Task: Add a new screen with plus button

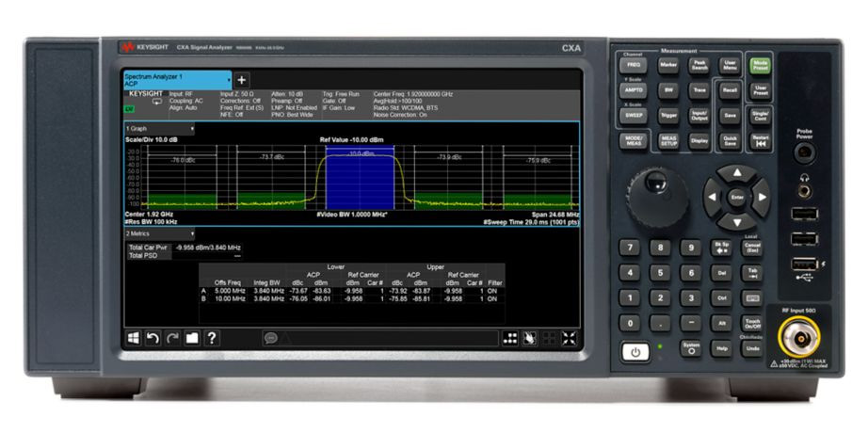Action: (241, 80)
